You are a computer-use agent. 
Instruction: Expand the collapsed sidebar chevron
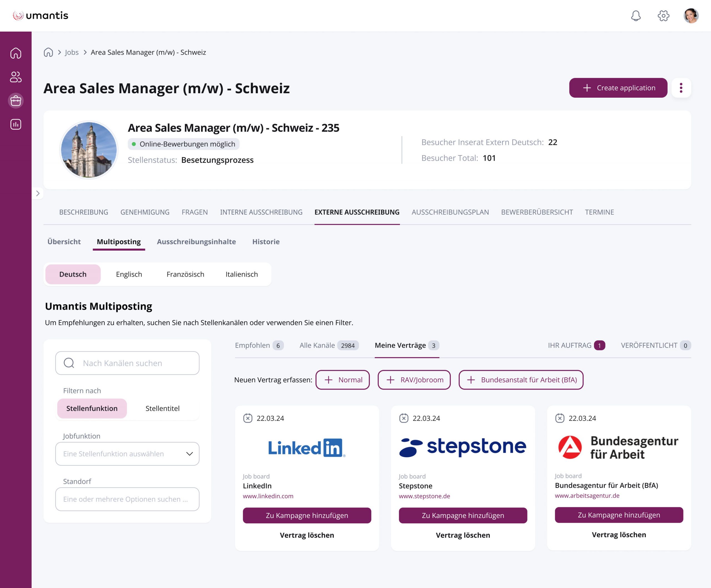[37, 193]
